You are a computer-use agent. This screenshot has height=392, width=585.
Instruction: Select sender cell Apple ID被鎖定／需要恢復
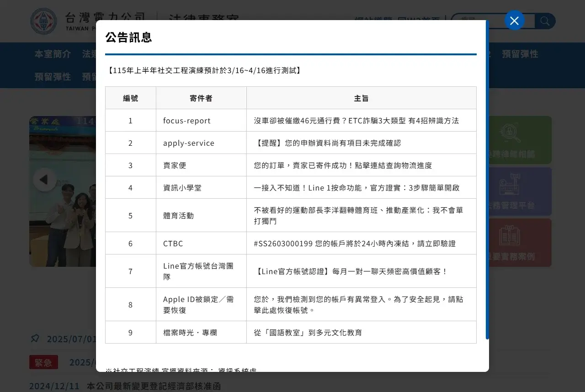coord(201,305)
